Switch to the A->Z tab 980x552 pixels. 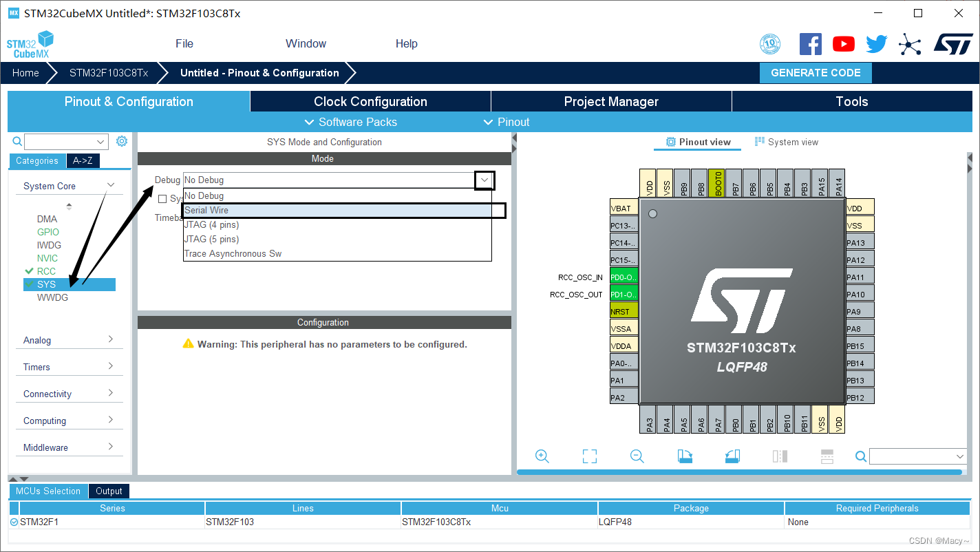coord(83,160)
